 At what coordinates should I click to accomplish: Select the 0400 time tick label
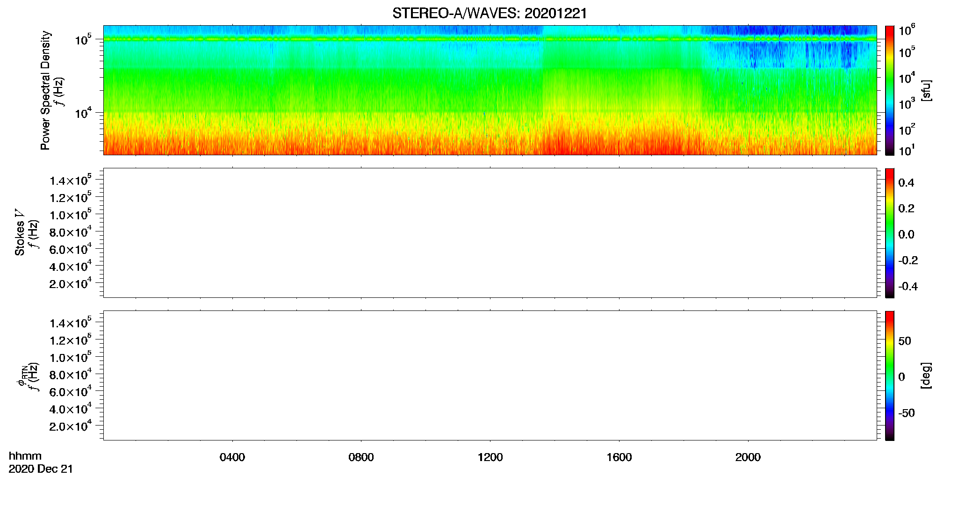point(232,457)
